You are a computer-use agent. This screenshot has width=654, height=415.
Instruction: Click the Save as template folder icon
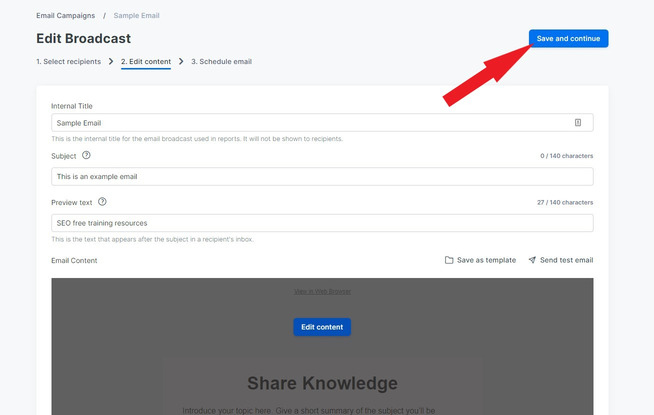(x=449, y=260)
